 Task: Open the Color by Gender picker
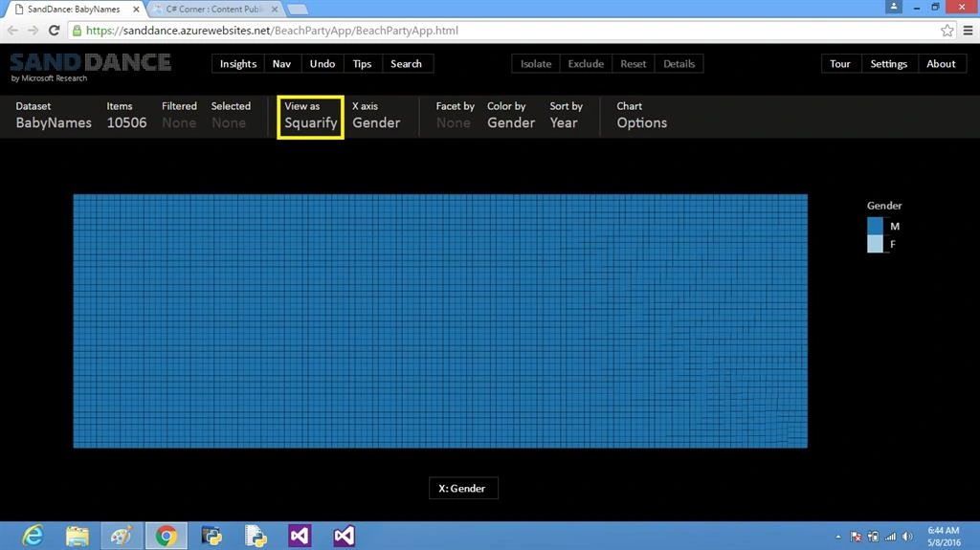511,116
